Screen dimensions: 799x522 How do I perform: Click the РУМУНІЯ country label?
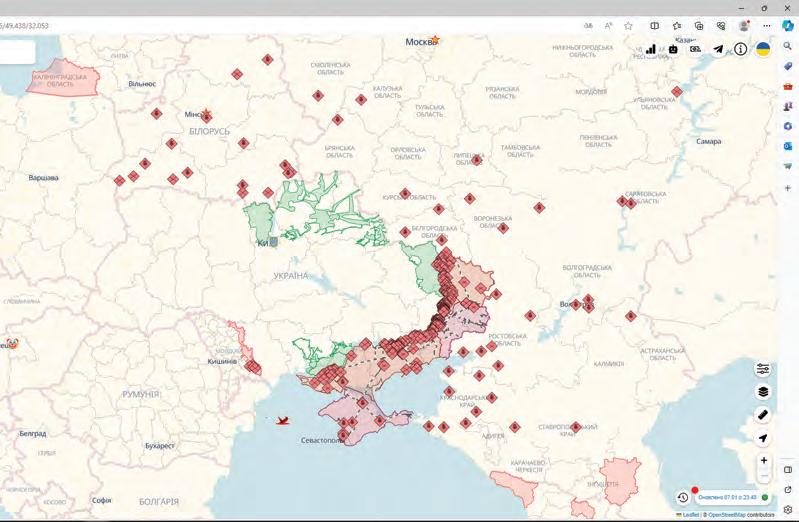tap(141, 395)
